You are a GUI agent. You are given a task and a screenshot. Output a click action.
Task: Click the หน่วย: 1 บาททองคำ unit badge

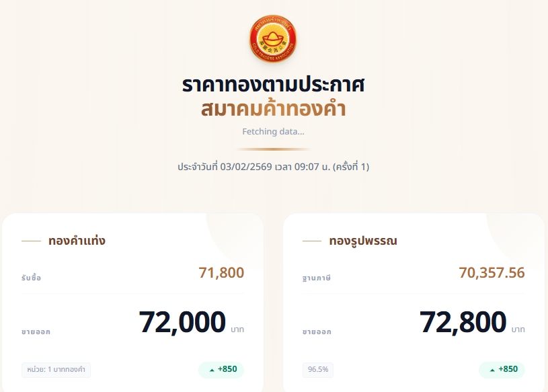click(x=56, y=370)
